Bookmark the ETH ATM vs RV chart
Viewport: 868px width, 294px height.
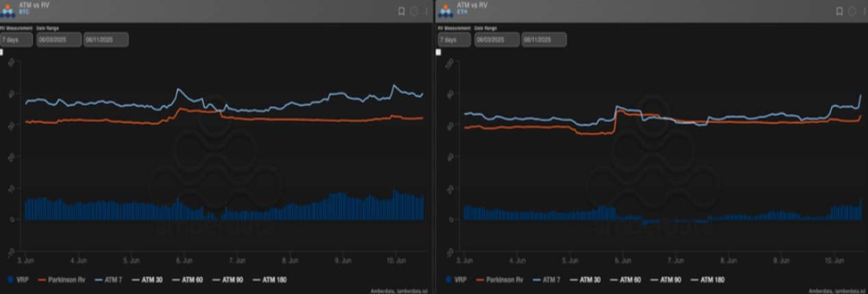839,11
